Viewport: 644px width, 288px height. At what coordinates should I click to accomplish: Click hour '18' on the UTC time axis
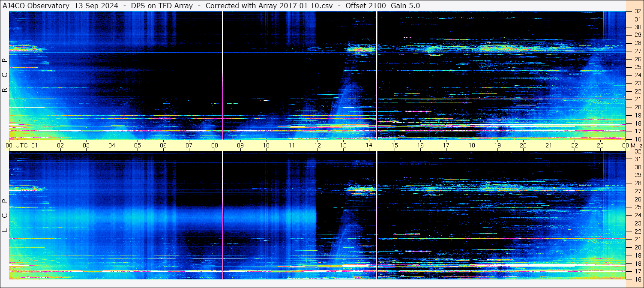(472, 145)
